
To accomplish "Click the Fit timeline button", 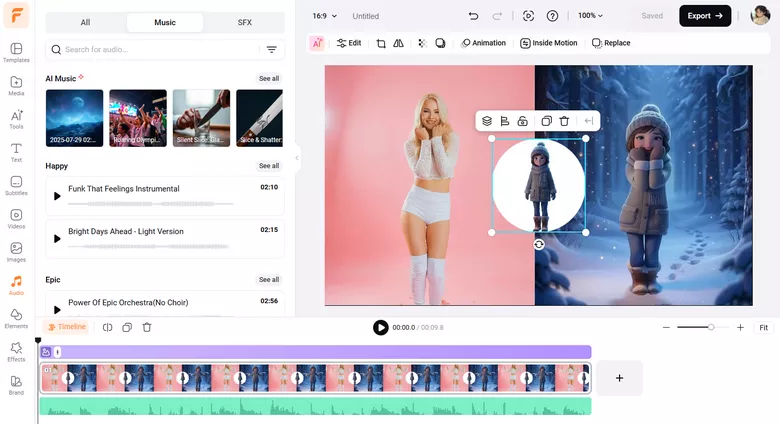I will (x=764, y=327).
